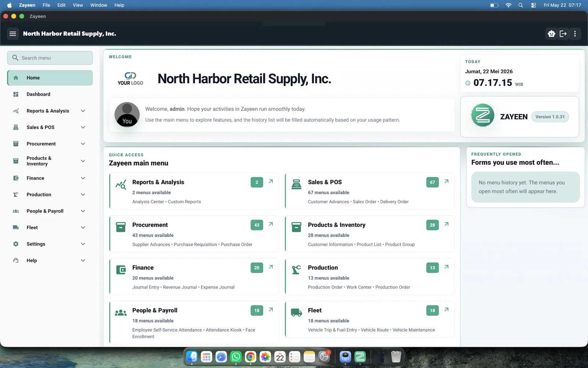Click the Fleet sidebar truck icon

16,228
